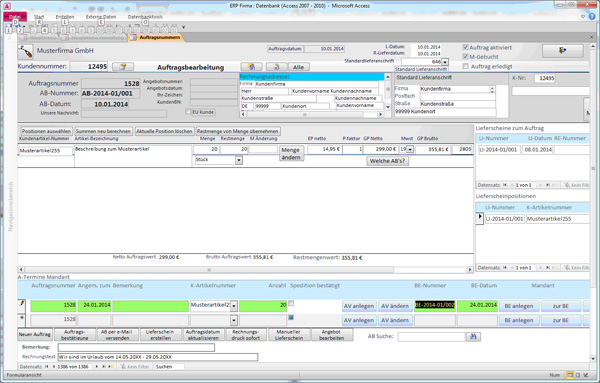The width and height of the screenshot is (600, 383).
Task: Toggle Spedition bestätigt checkbox in new row
Action: [x=291, y=318]
